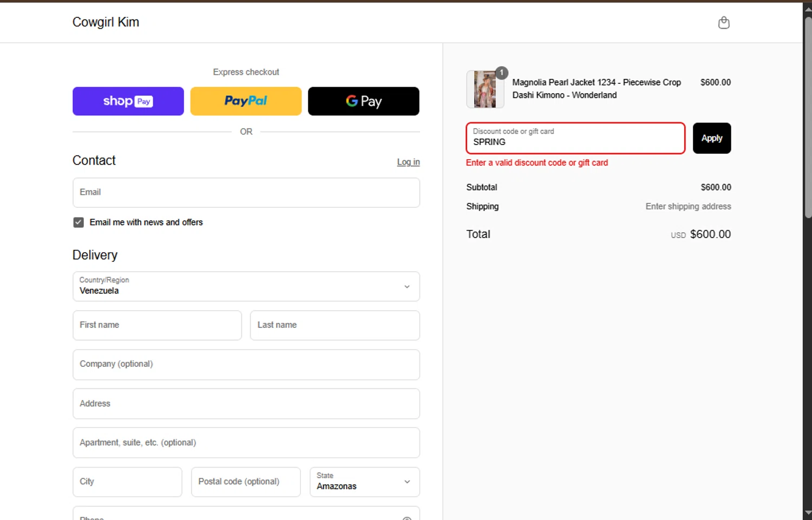812x520 pixels.
Task: Pay with Shop Pay express button
Action: (128, 101)
